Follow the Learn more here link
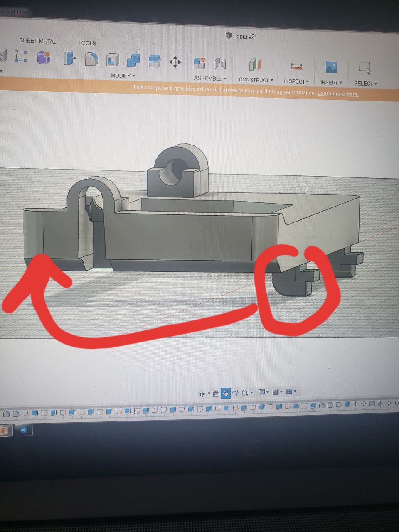 coord(338,94)
